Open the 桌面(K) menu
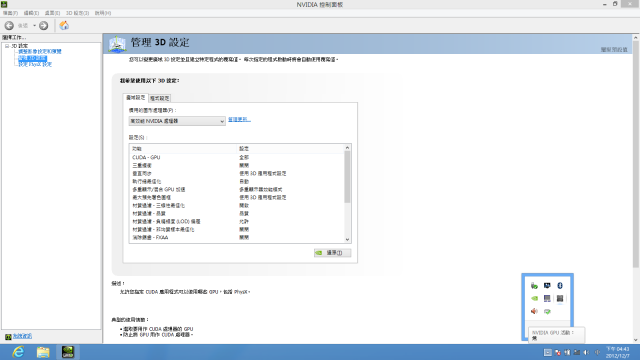 [x=52, y=13]
